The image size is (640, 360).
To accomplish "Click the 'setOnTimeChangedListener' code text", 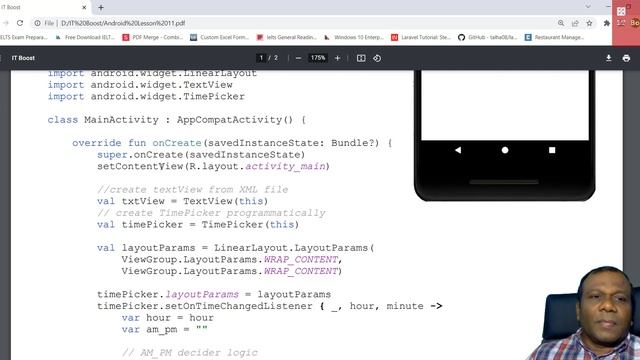I will click(x=238, y=306).
